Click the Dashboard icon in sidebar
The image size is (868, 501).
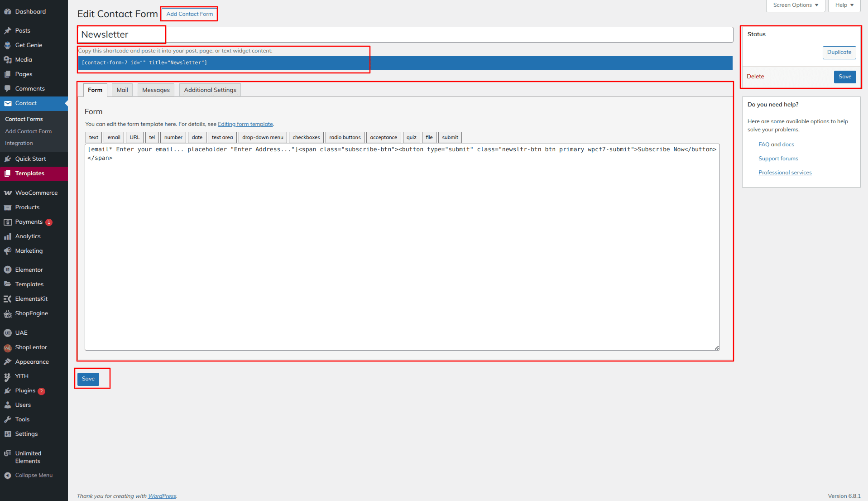click(8, 12)
